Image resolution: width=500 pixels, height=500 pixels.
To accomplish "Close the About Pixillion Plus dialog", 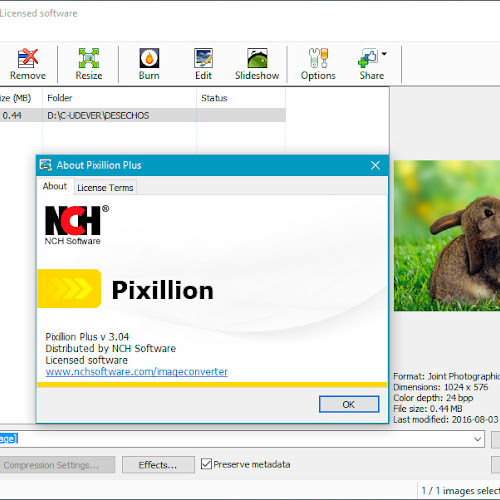I will [375, 165].
